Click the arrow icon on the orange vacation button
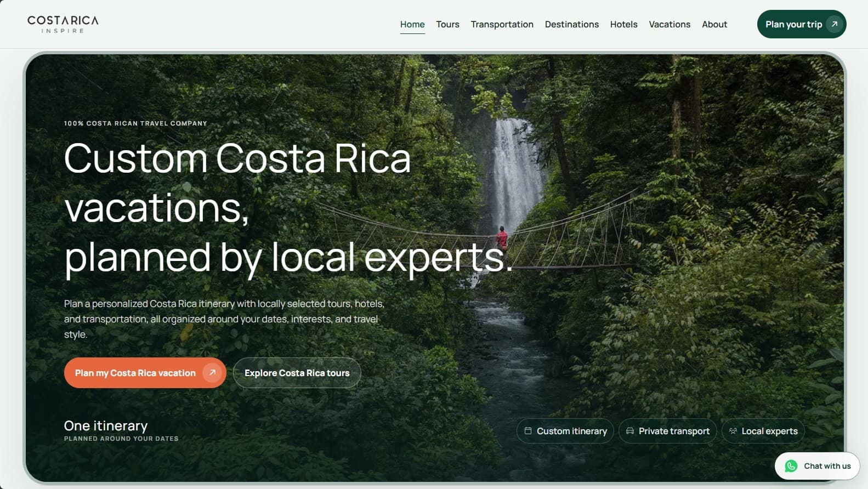The width and height of the screenshot is (868, 489). point(212,373)
